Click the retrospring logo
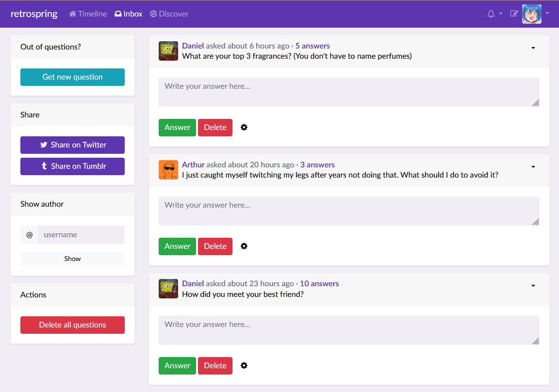Image resolution: width=559 pixels, height=392 pixels. click(x=34, y=14)
